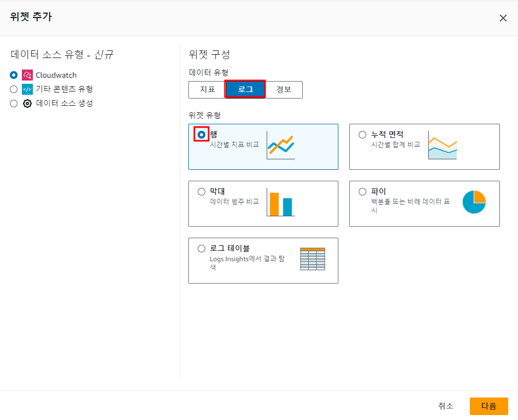Screen dimensions: 518x420
Task: Click the 시간별 합계 비교 description text
Action: (x=396, y=145)
